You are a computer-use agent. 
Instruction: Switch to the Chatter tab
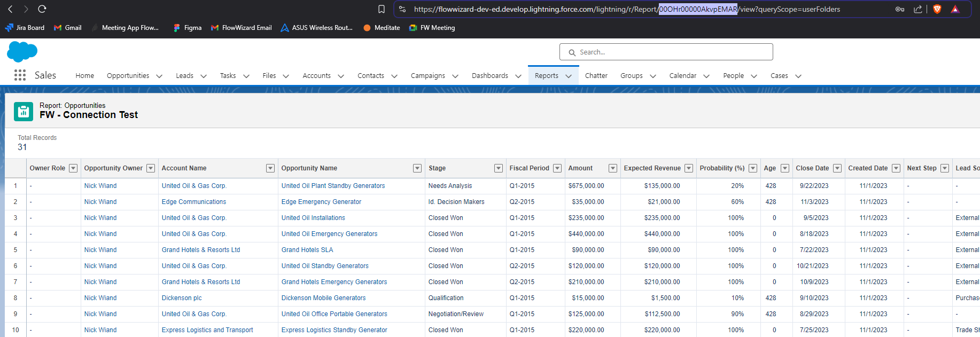pos(596,76)
